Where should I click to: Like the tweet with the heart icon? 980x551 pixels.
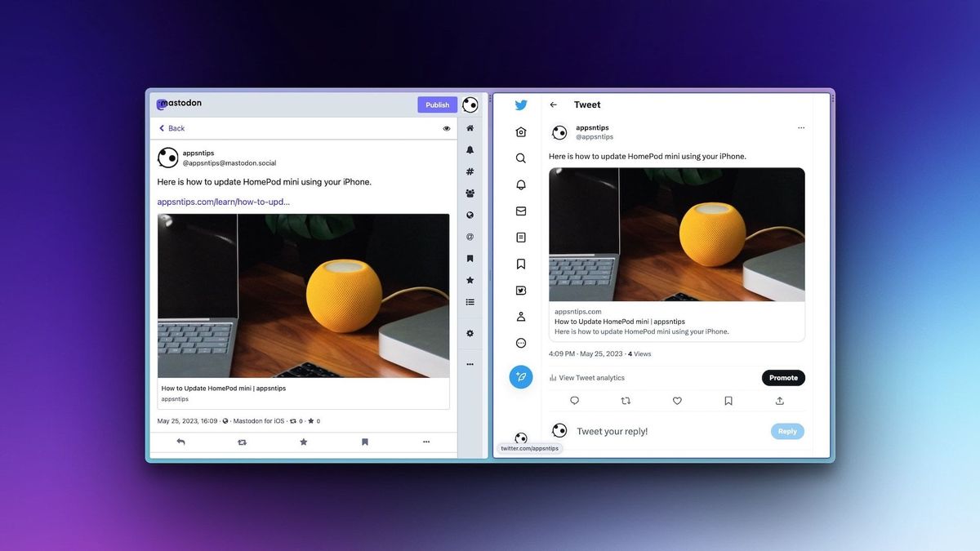click(677, 401)
